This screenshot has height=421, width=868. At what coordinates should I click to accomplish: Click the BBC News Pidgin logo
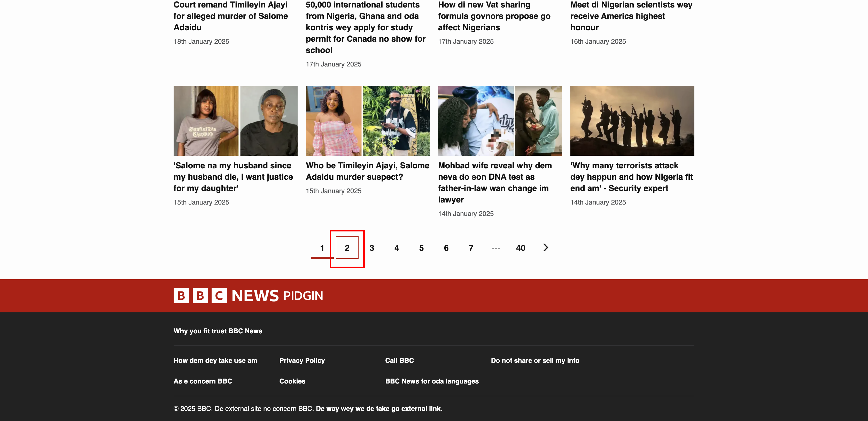coord(248,296)
